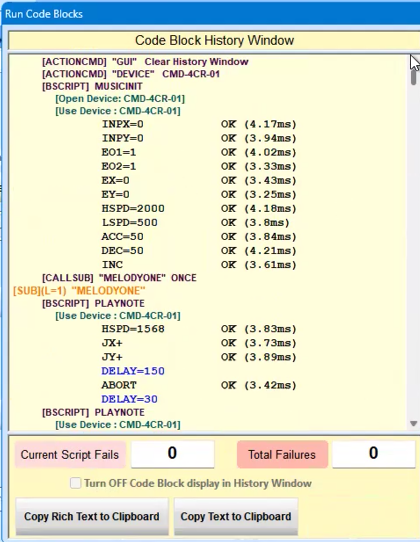Click the OK (4.17ms) result
Screen dimensions: 420x542
(x=259, y=124)
